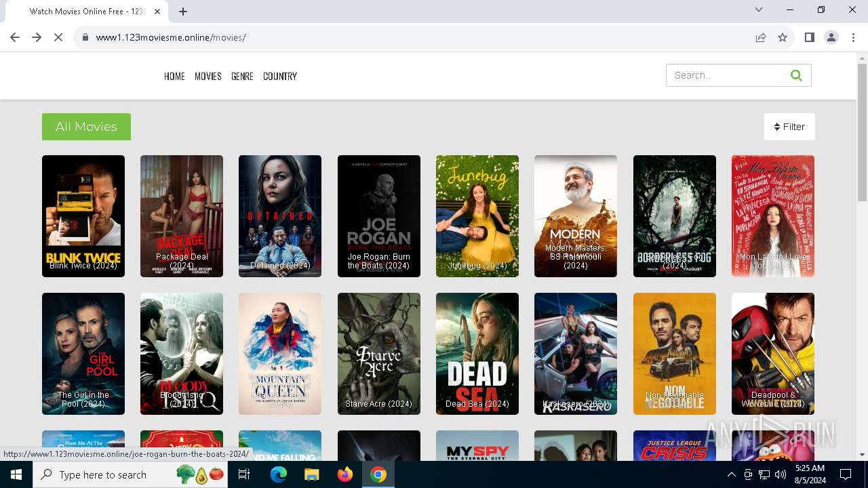Go forward in browser history

click(37, 37)
